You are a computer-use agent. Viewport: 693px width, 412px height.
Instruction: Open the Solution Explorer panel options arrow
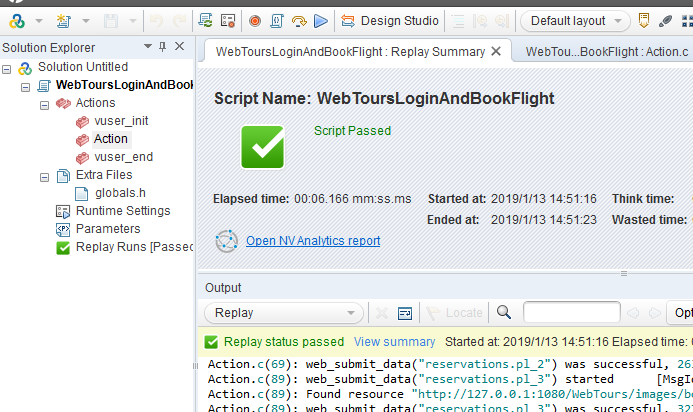tap(148, 46)
